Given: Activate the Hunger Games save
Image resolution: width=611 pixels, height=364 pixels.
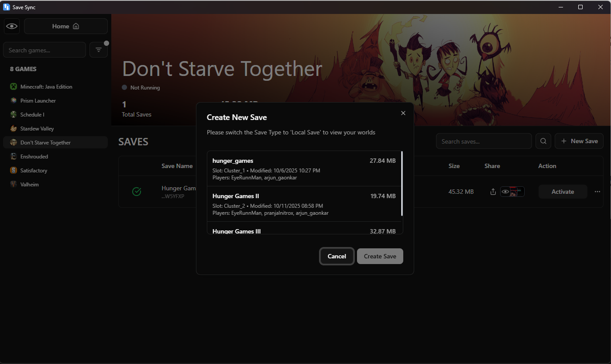Looking at the screenshot, I should coord(563,192).
